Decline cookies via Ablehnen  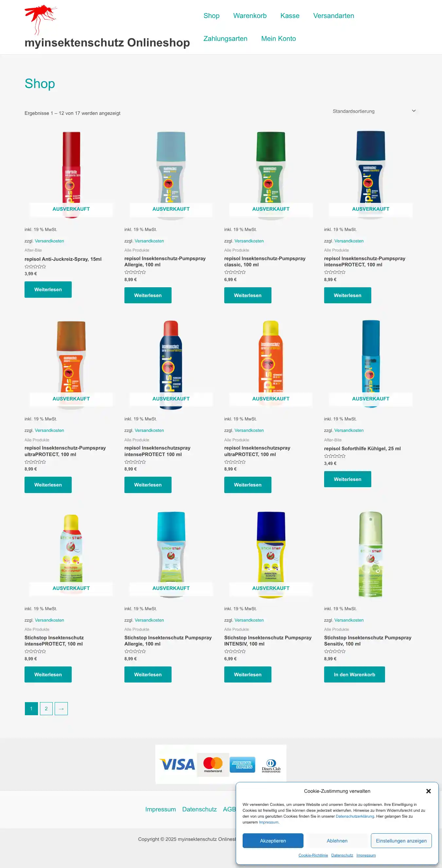pos(337,841)
